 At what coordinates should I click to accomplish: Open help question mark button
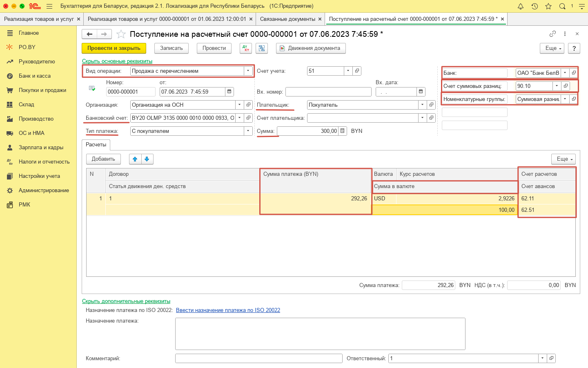(x=574, y=48)
